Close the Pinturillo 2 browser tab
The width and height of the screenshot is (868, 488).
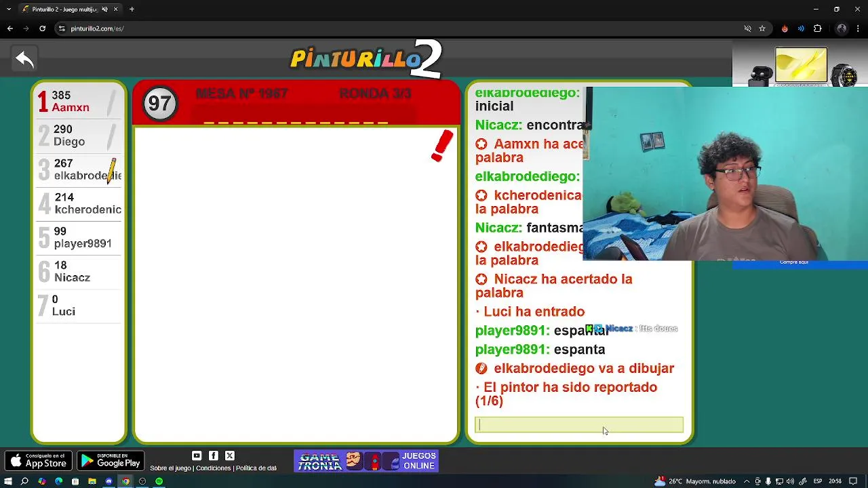(x=115, y=9)
